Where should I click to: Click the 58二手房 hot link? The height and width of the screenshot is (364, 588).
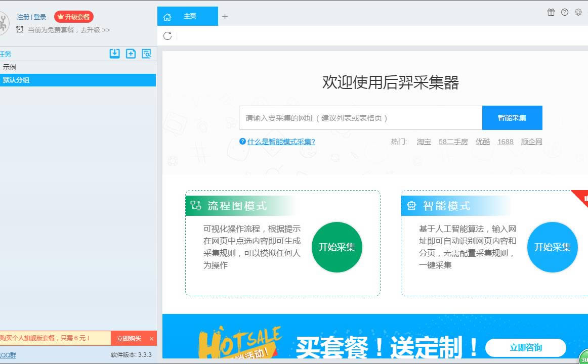point(453,142)
